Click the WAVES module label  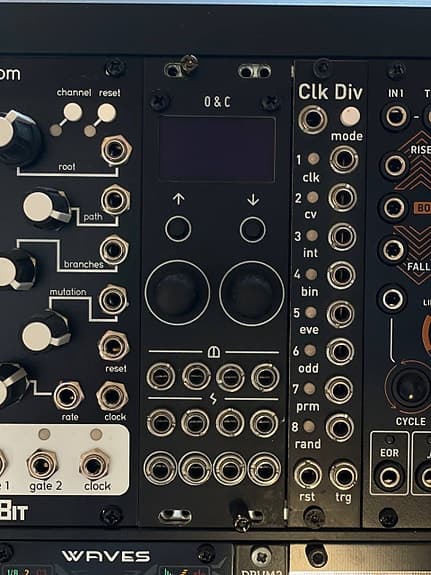coord(106,556)
